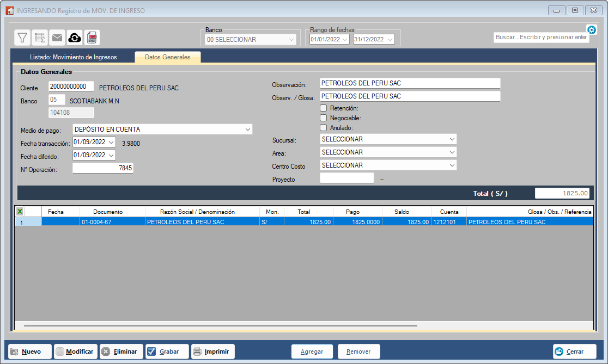Enable the Retención checkbox
This screenshot has height=364, width=608.
point(324,108)
